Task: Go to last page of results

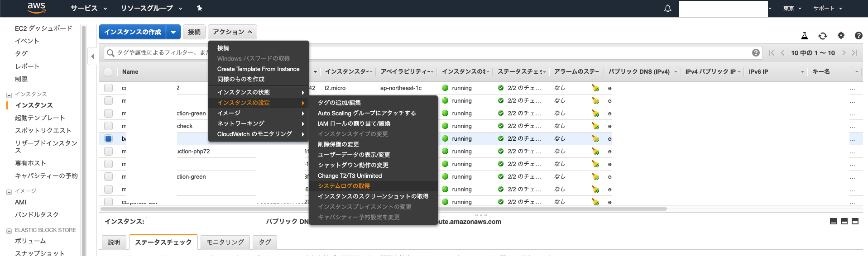Action: pyautogui.click(x=854, y=52)
